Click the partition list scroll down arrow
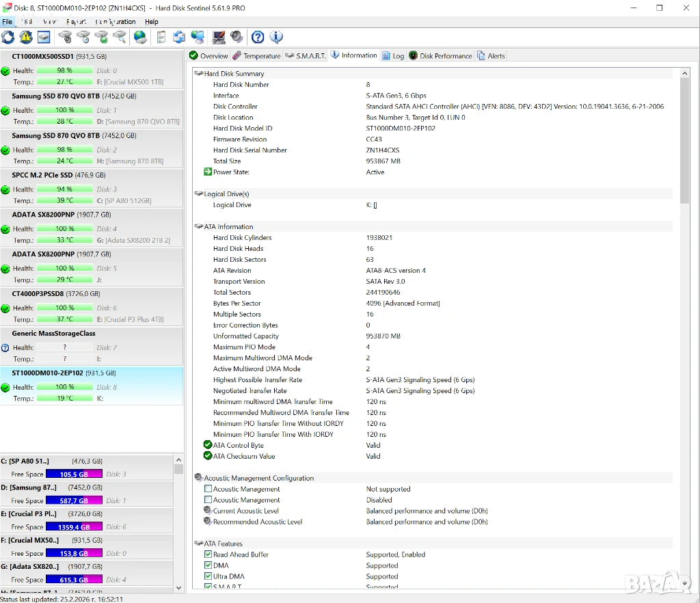This screenshot has height=603, width=700. tap(178, 587)
